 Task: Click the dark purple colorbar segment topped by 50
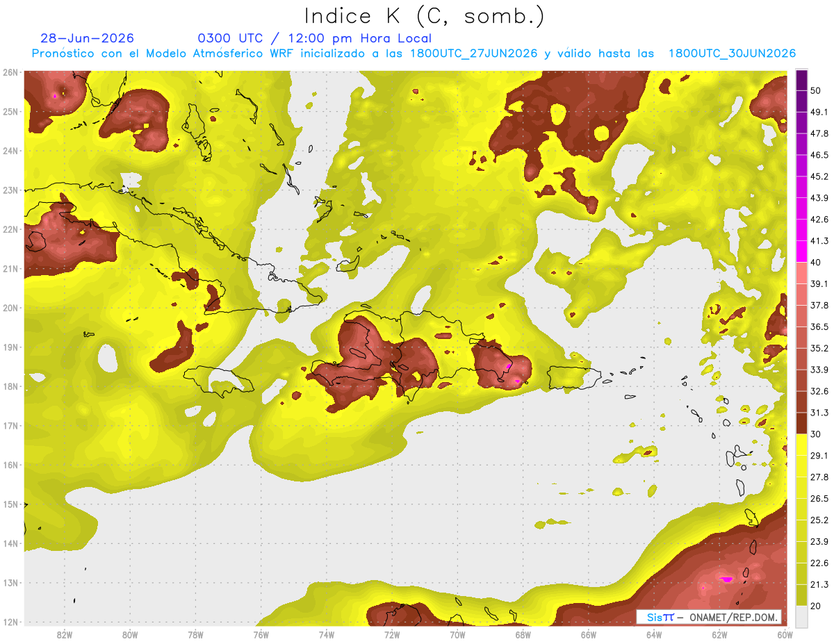pyautogui.click(x=802, y=80)
